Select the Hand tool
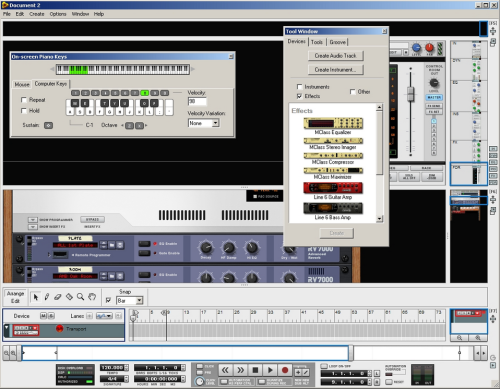This screenshot has height=389, width=500. click(92, 297)
